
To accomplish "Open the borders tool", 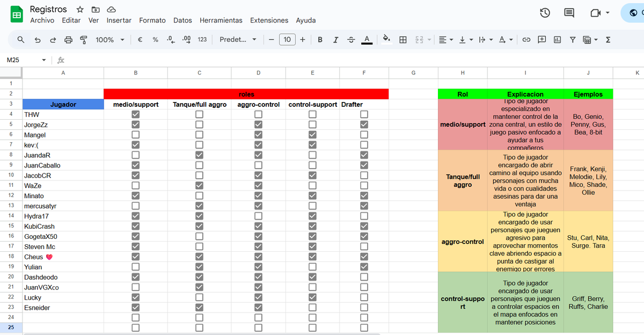I will [403, 40].
